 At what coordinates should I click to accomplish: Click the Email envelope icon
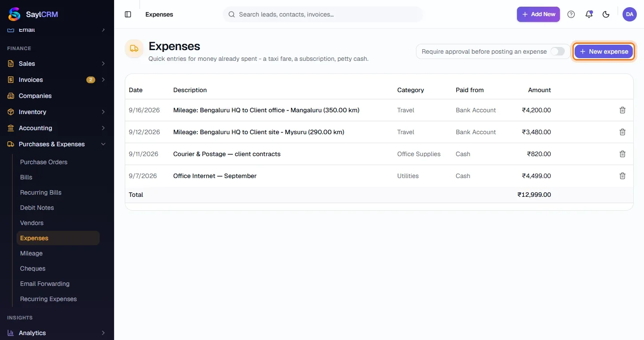[11, 30]
